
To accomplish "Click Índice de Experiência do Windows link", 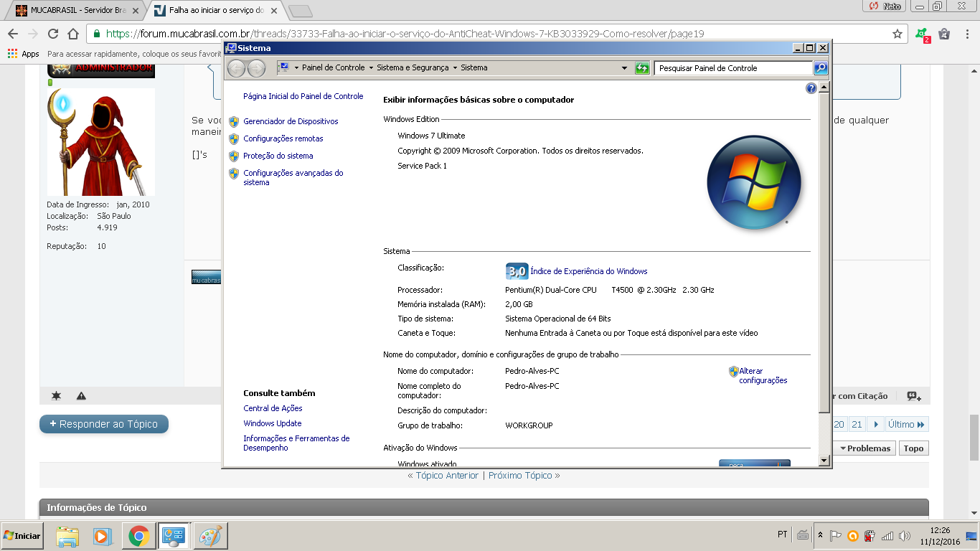I will 588,271.
